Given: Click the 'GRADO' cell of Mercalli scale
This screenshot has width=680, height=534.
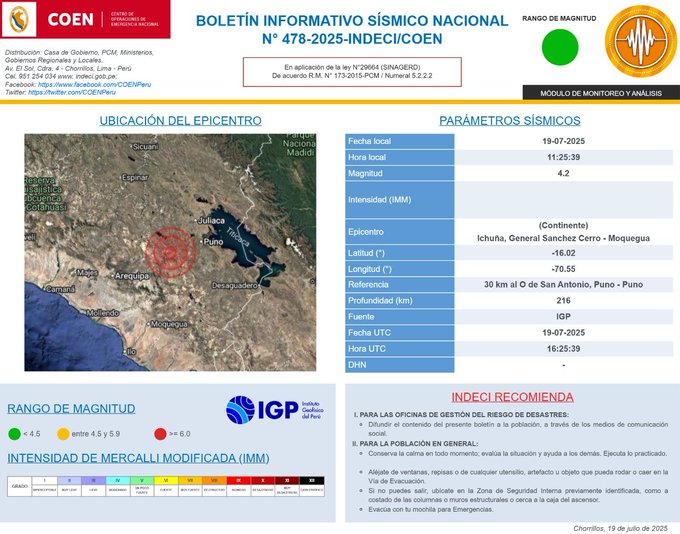Looking at the screenshot, I should click(20, 486).
